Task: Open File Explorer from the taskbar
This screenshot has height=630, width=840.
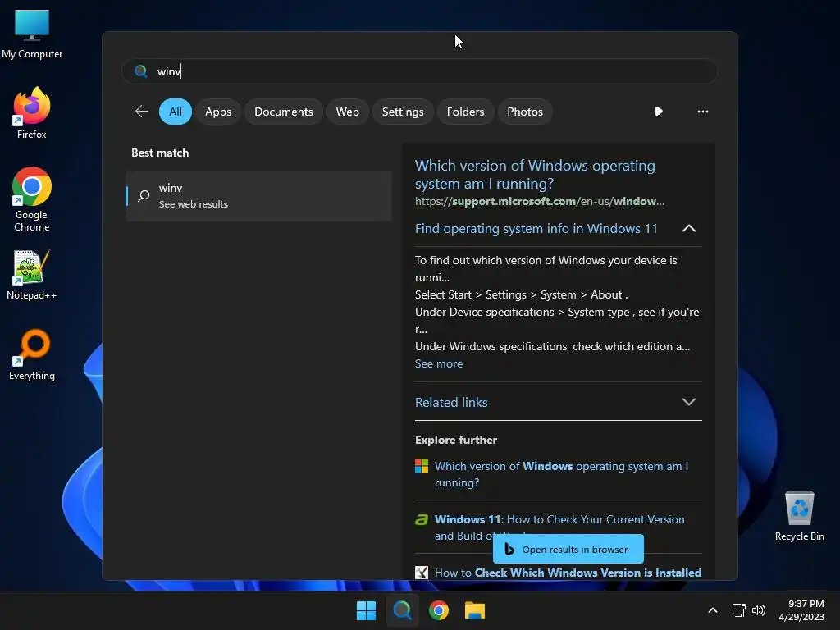Action: coord(475,610)
